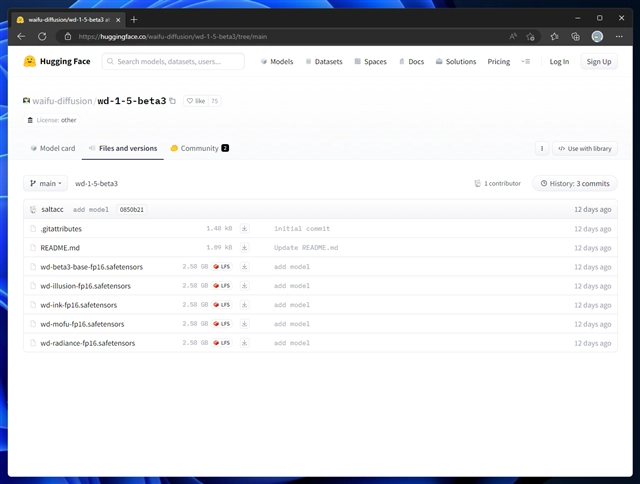Open the three-dot repository options menu
Viewport: 640px width, 484px height.
point(542,149)
